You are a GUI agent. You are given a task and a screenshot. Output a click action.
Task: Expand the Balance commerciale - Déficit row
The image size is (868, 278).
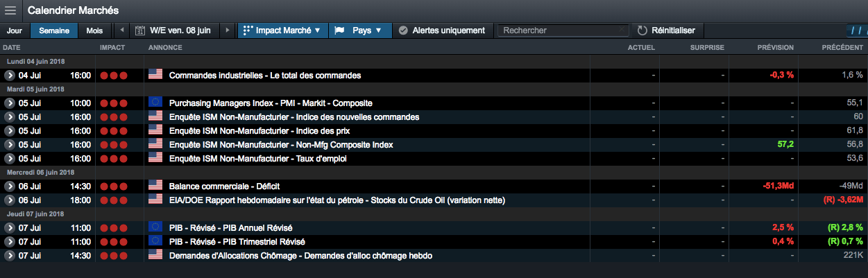(x=10, y=186)
